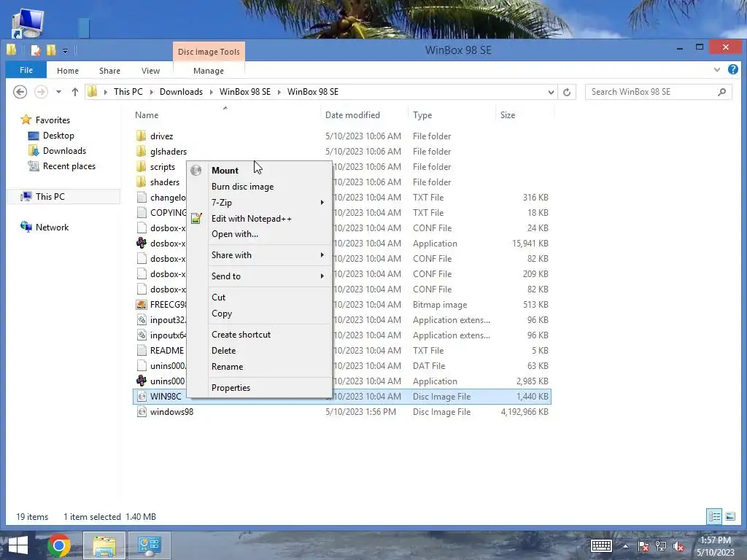The height and width of the screenshot is (560, 747).
Task: Click This PC in address breadcrumb
Action: [x=128, y=91]
